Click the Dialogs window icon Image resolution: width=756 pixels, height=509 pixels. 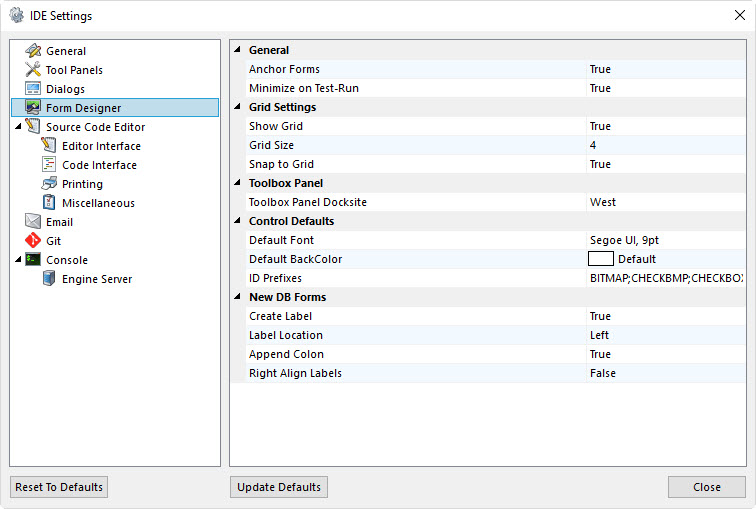click(x=33, y=89)
